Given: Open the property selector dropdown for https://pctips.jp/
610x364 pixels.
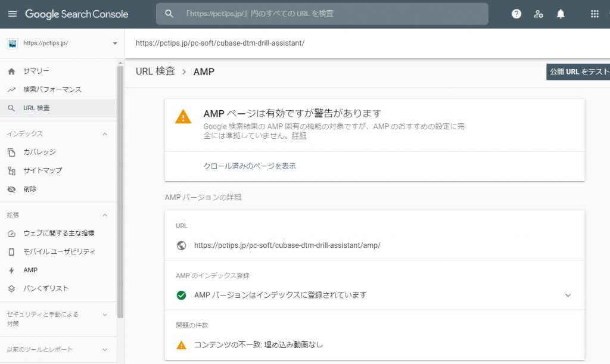Looking at the screenshot, I should click(x=115, y=43).
